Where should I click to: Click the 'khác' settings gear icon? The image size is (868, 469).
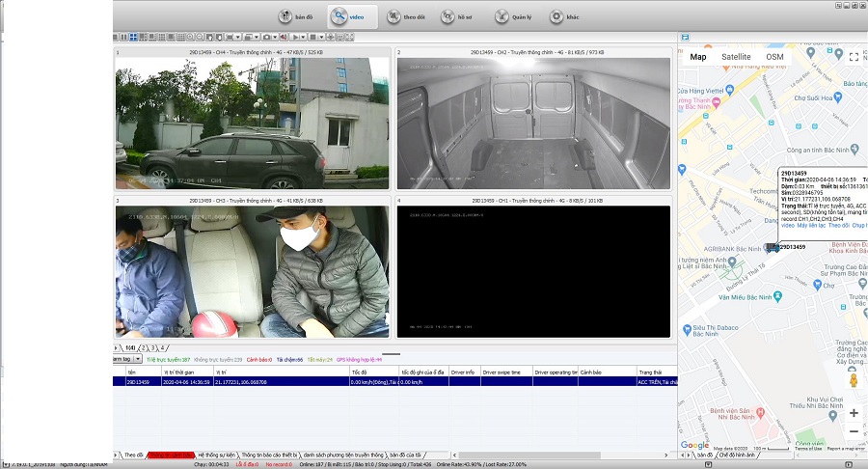(558, 16)
